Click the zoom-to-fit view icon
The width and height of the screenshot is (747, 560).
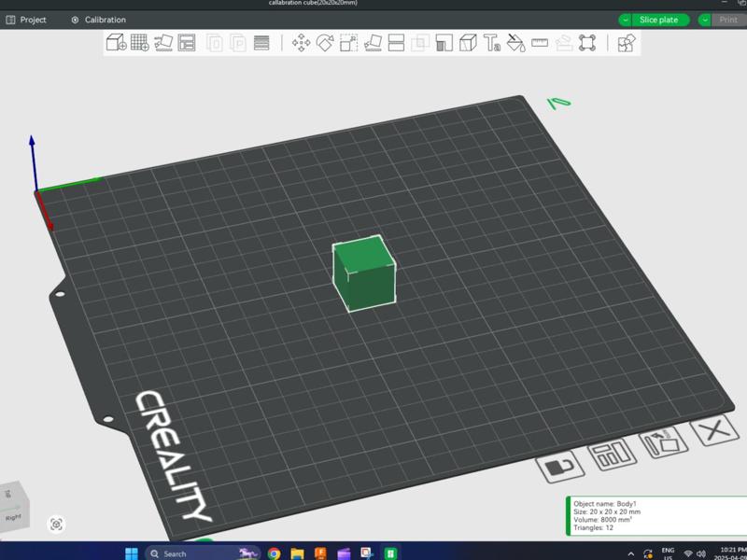pos(56,525)
